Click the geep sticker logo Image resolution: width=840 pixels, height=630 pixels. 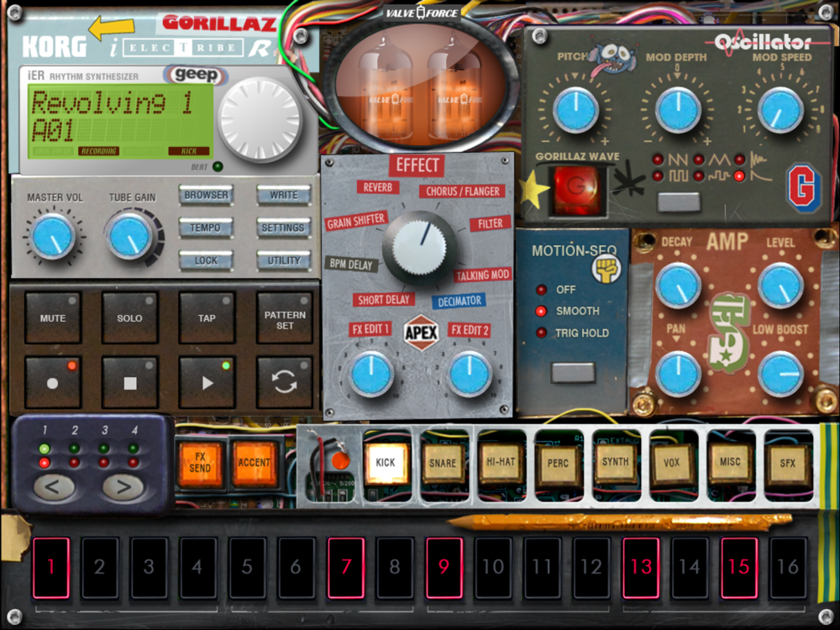coord(196,75)
